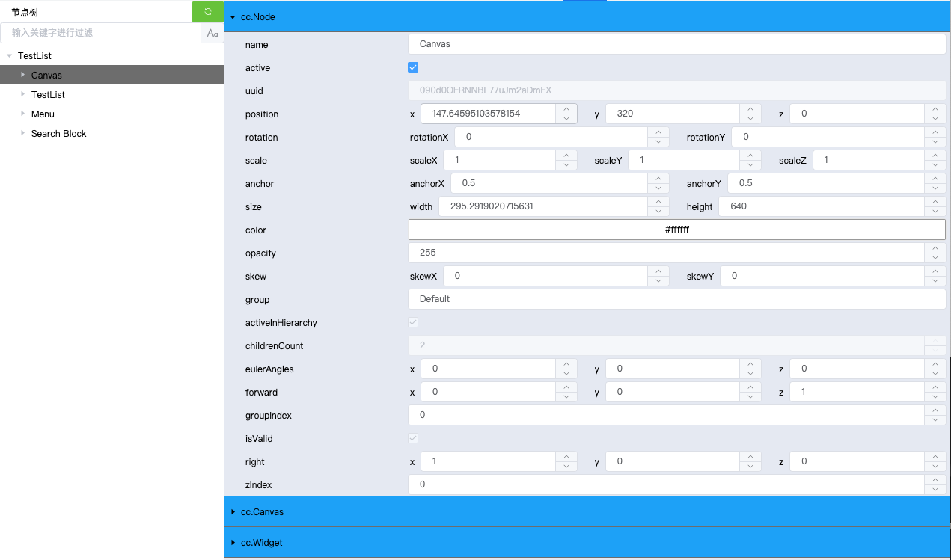Click the activeInHierarchy checkbox
The width and height of the screenshot is (951, 560).
point(413,322)
